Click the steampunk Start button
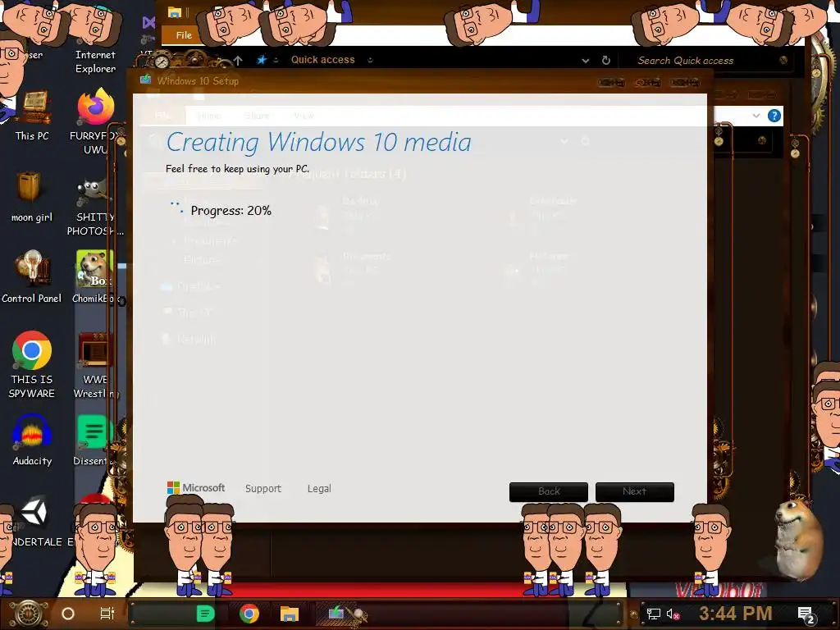 point(28,614)
